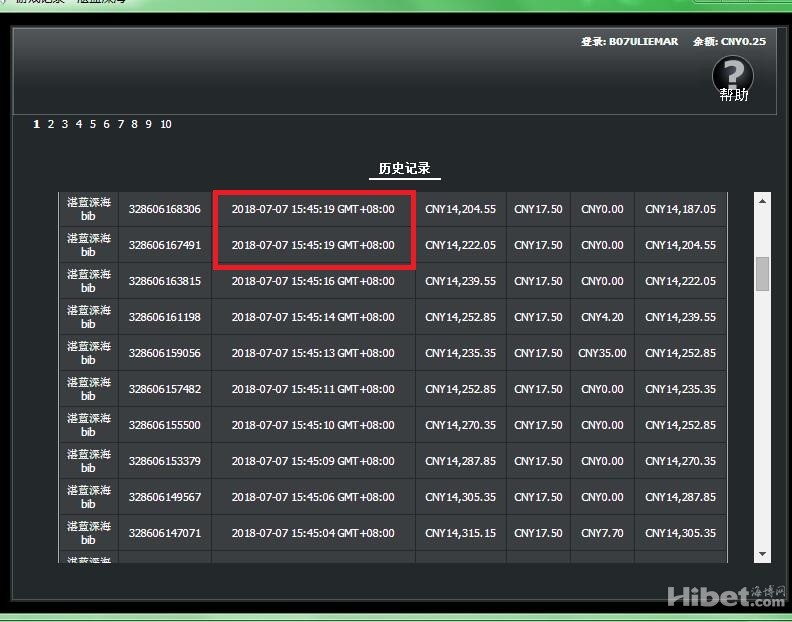The image size is (792, 622).
Task: Open page 5 of history records
Action: [92, 124]
